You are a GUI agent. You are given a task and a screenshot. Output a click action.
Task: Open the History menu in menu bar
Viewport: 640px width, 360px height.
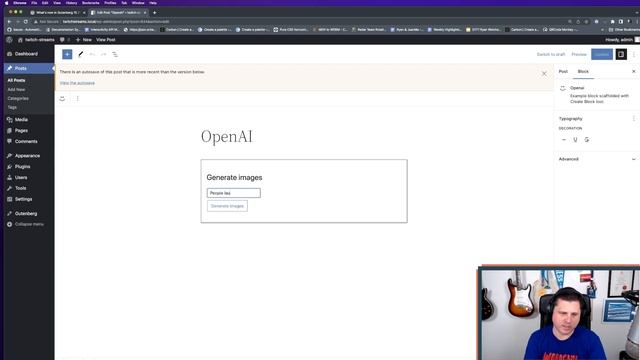point(71,3)
